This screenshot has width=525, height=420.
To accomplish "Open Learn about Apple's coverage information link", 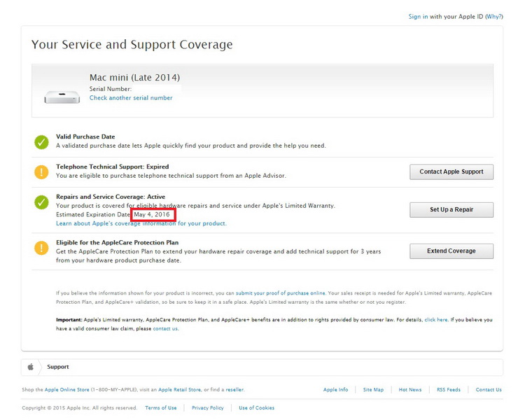I will (141, 224).
